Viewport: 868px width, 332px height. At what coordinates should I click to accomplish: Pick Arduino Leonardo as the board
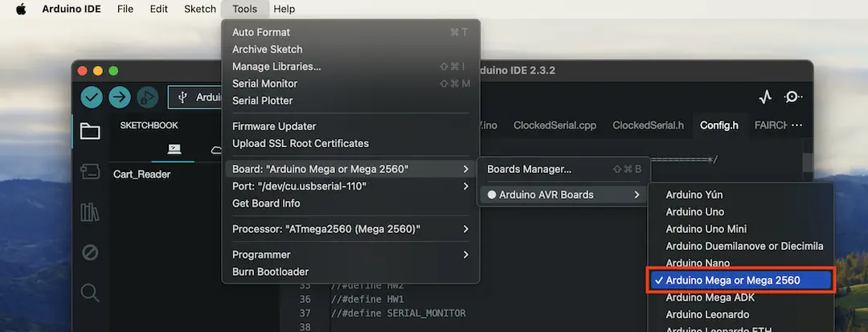click(707, 314)
